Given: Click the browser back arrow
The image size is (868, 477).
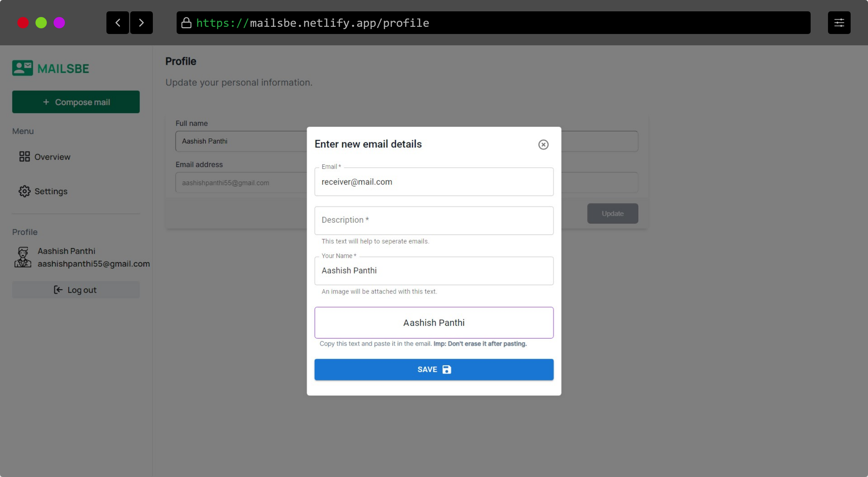Looking at the screenshot, I should click(x=118, y=23).
